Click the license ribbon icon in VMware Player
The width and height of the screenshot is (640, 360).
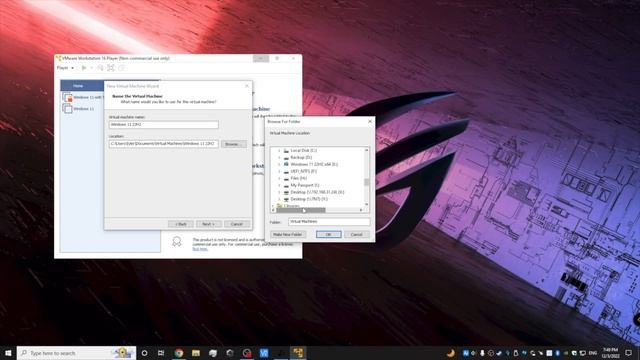(177, 241)
